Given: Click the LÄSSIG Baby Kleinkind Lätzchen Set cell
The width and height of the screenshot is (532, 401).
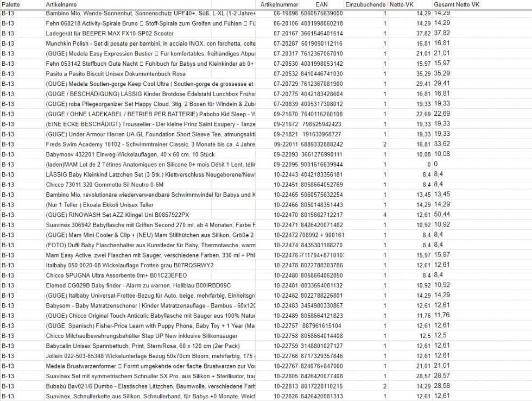Looking at the screenshot, I should tap(151, 174).
